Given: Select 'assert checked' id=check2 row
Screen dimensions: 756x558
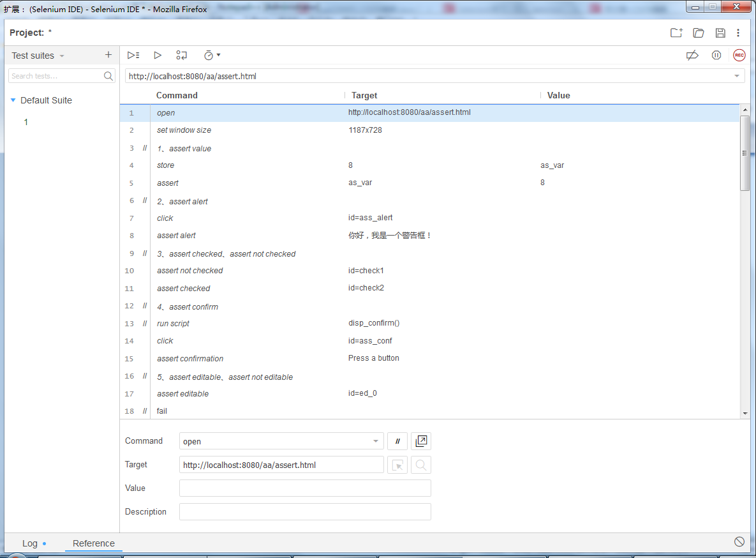Looking at the screenshot, I should 429,288.
